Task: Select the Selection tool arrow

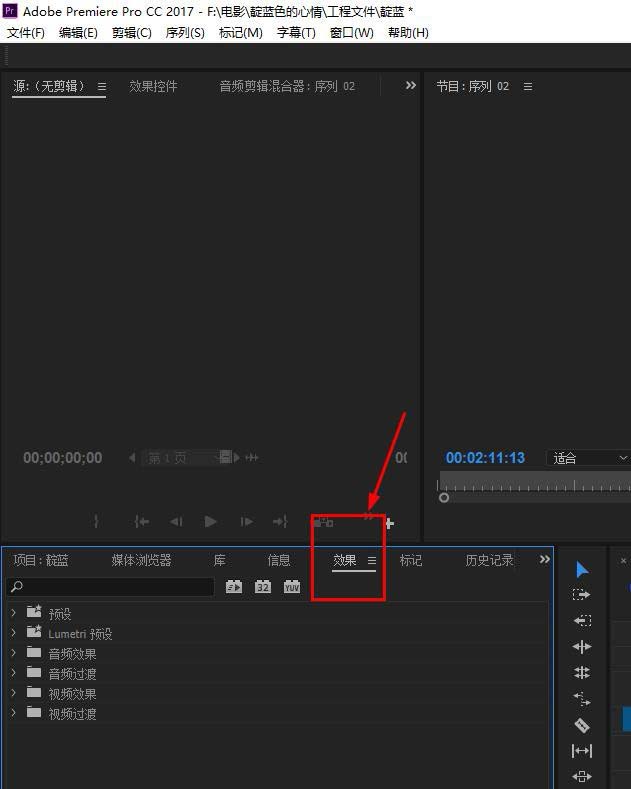Action: click(x=582, y=570)
